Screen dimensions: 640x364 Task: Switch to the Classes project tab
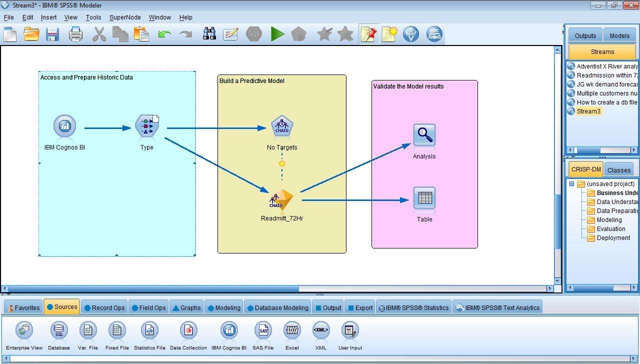618,170
